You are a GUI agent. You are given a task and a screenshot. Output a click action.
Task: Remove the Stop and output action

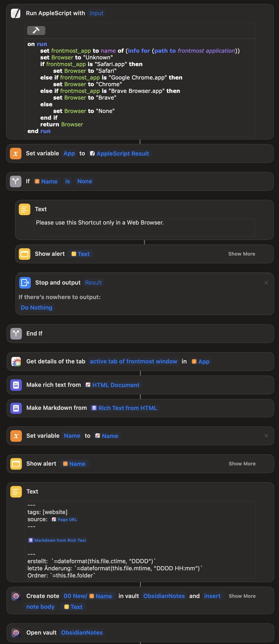[x=266, y=283]
